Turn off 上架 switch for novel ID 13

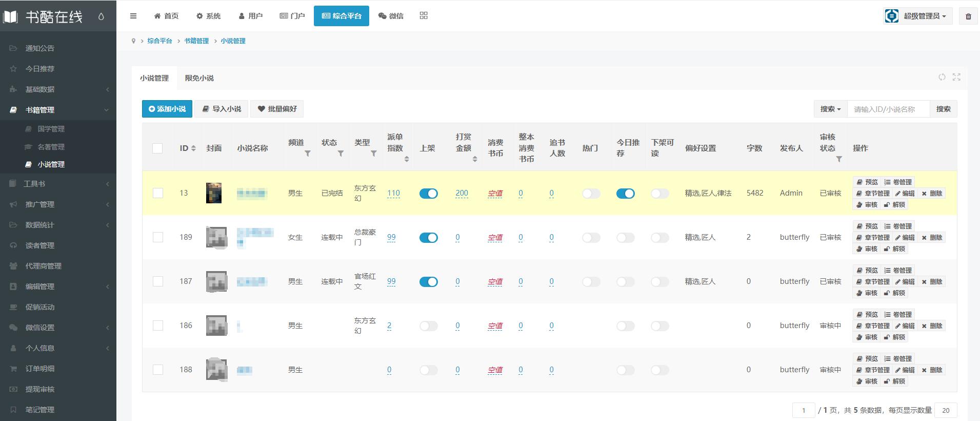[x=428, y=194]
